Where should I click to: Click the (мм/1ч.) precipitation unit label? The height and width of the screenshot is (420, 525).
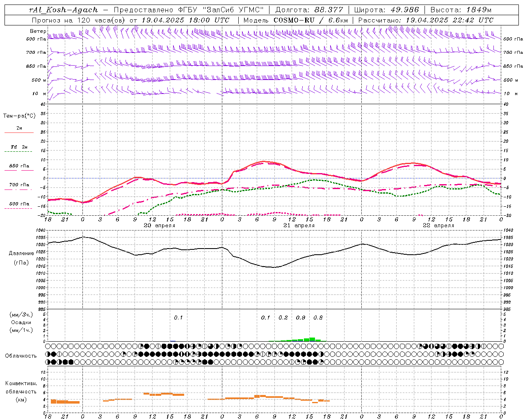click(x=21, y=331)
